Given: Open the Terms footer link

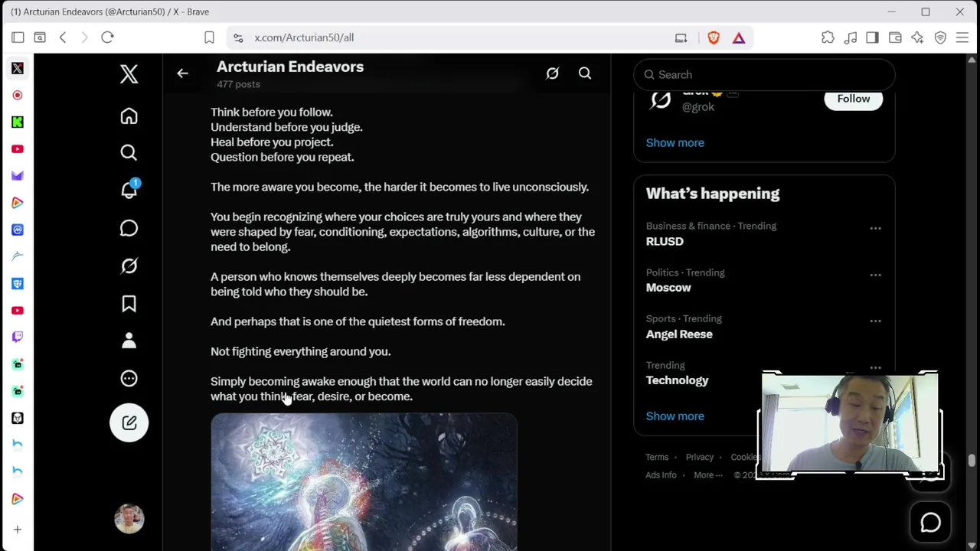Looking at the screenshot, I should coord(657,457).
